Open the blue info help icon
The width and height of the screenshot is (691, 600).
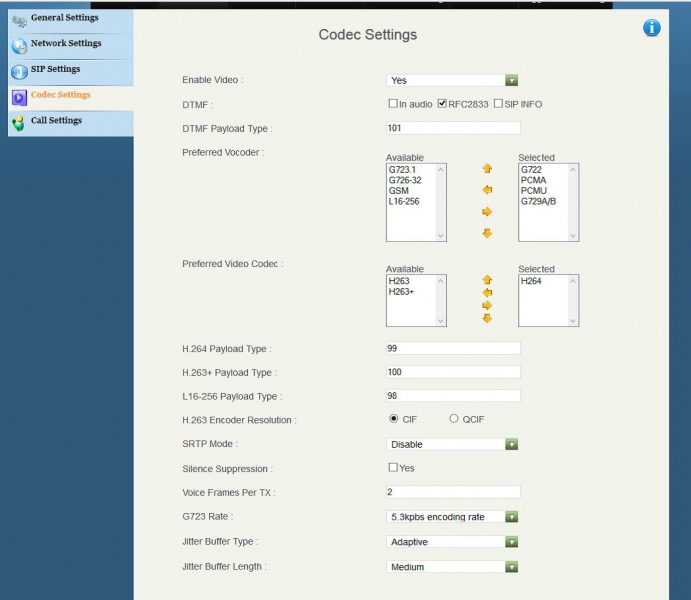[x=652, y=28]
